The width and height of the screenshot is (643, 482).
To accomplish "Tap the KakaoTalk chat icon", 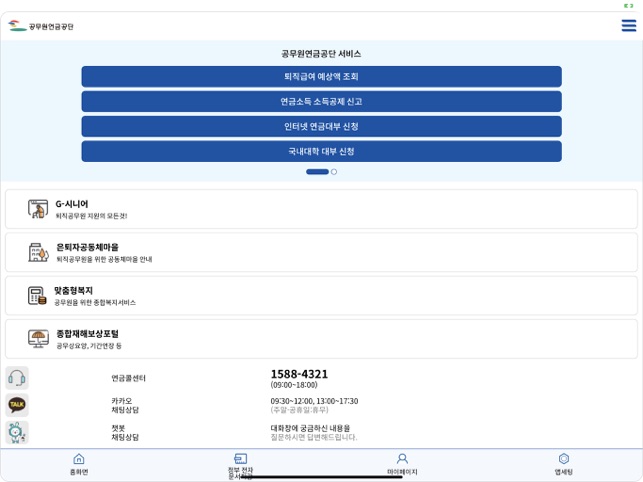I will 17,405.
